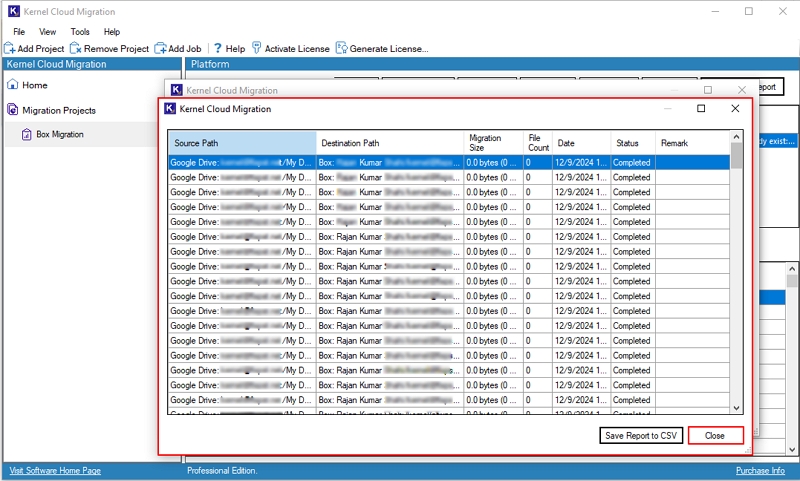800x481 pixels.
Task: Click the Status column header
Action: pos(633,143)
